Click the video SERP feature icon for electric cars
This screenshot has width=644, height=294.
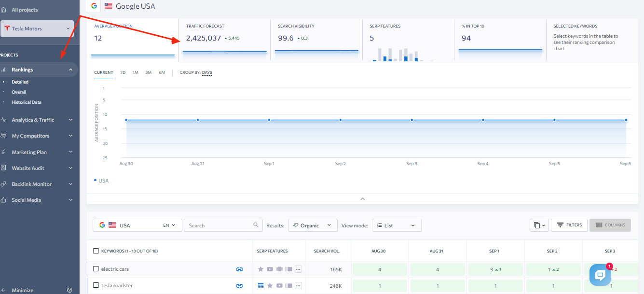(270, 269)
